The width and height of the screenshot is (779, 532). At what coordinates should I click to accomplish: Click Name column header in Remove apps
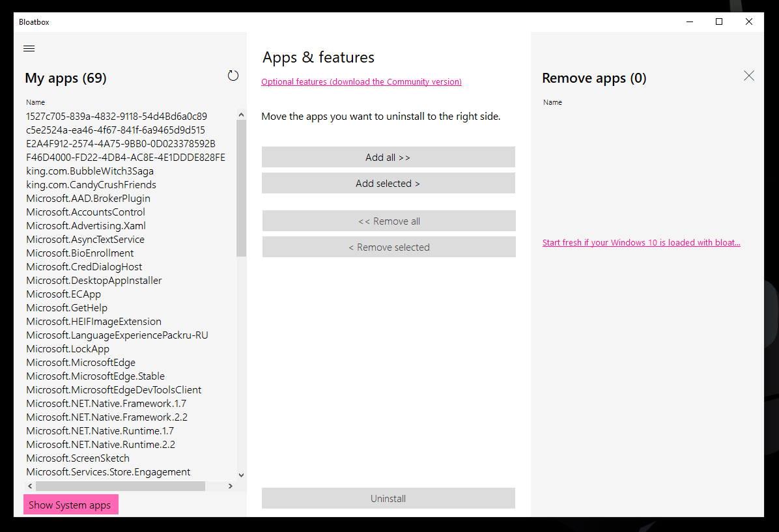(552, 102)
